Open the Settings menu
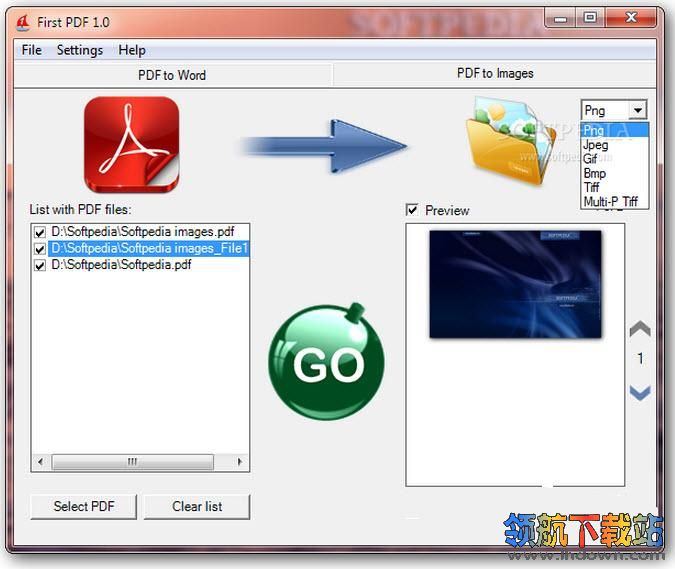The image size is (675, 569). [x=80, y=50]
